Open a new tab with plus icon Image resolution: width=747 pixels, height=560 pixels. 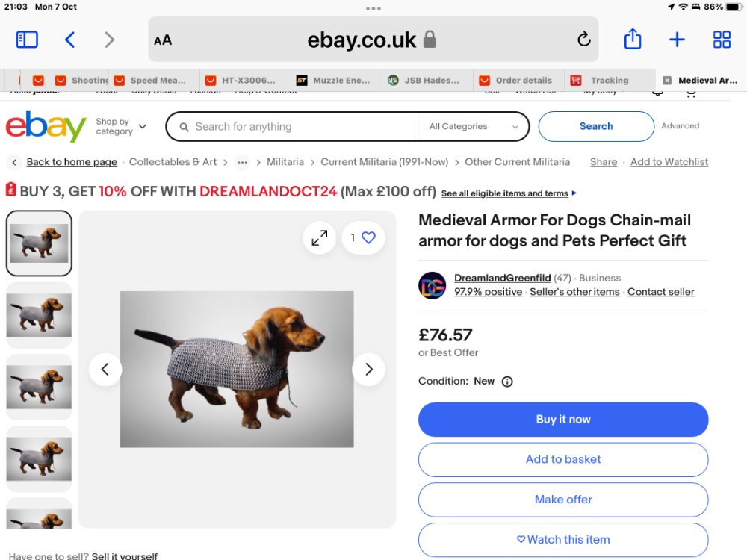pos(677,40)
